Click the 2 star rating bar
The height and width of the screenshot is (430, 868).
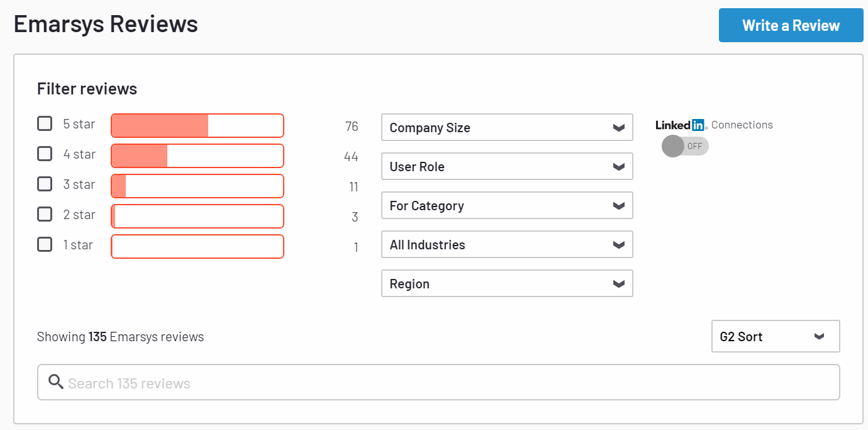198,216
